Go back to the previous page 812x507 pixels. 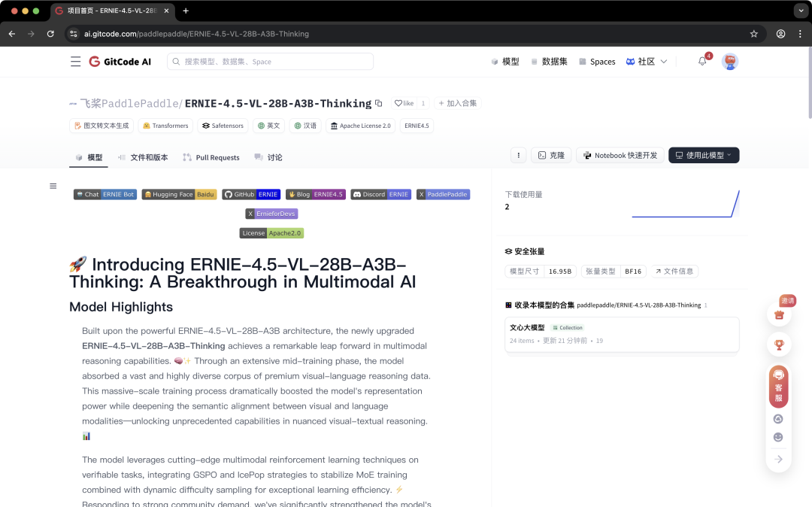(12, 34)
